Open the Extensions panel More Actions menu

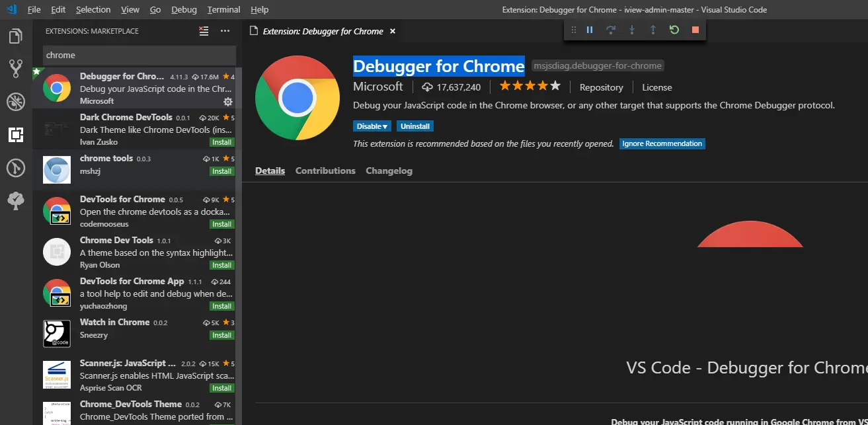(x=225, y=31)
